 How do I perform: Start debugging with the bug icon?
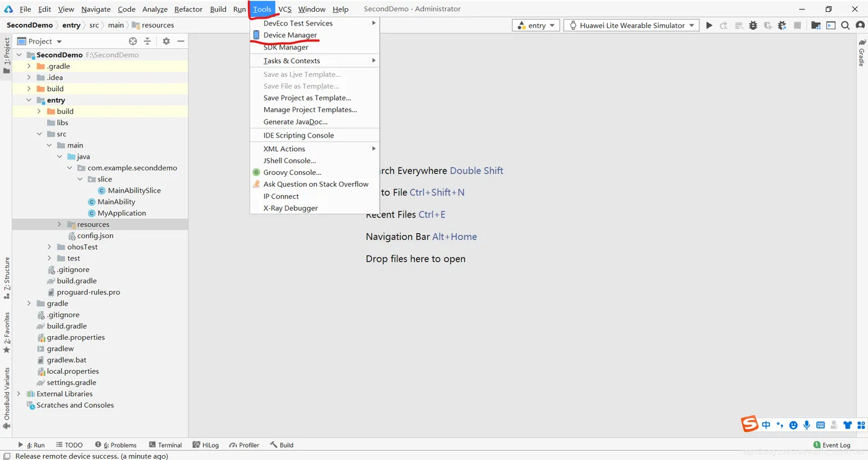coord(753,25)
